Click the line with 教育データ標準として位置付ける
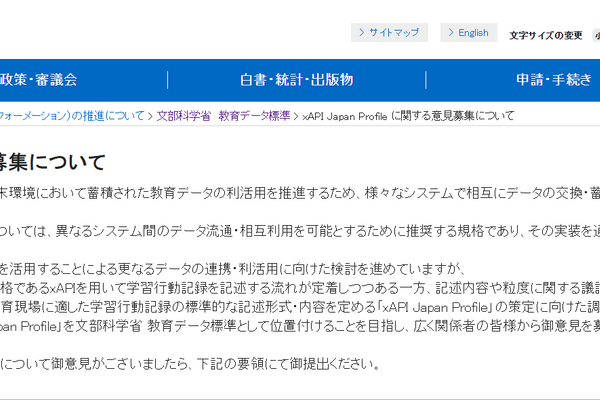This screenshot has height=400, width=600. point(300,326)
